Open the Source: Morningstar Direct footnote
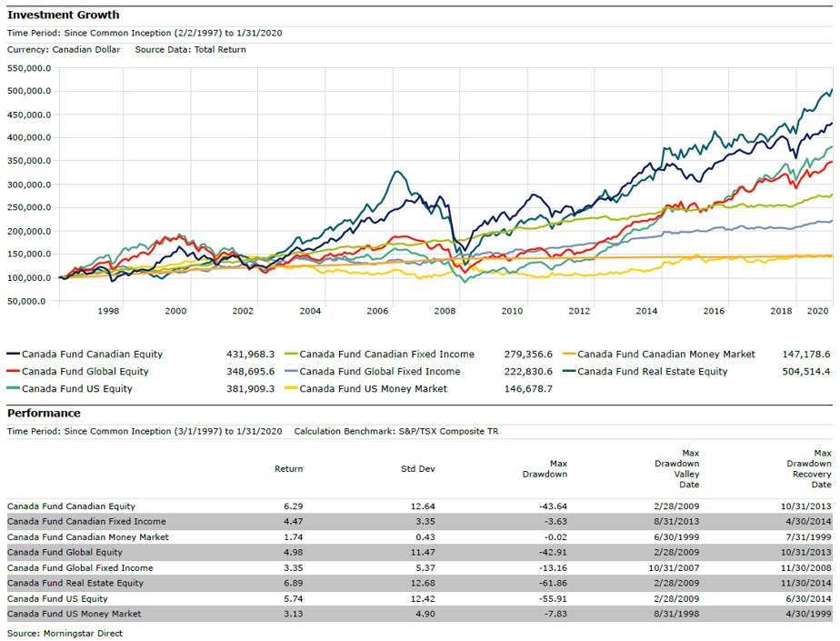This screenshot has height=641, width=840. coord(65,633)
